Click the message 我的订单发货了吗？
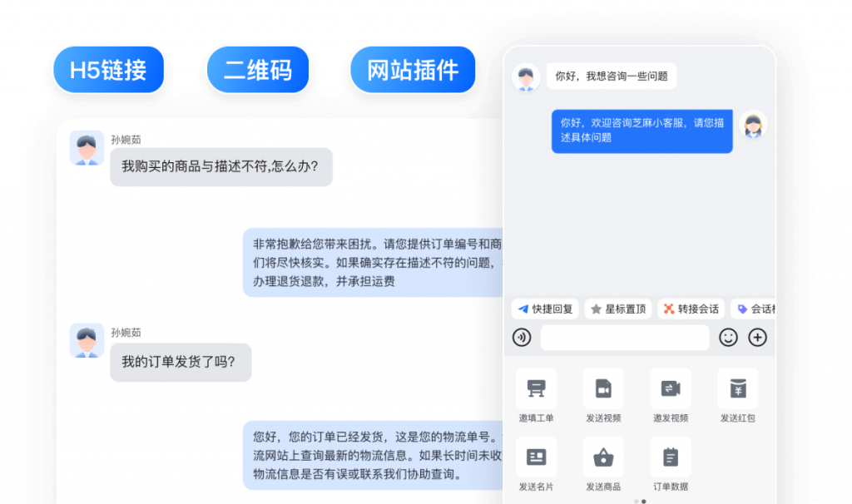852x504 pixels. point(180,363)
